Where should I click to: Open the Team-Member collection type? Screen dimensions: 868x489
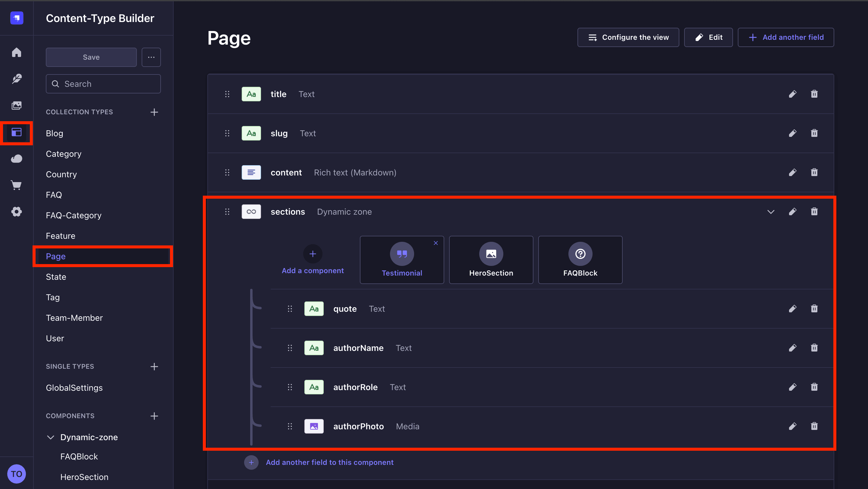[x=74, y=318]
